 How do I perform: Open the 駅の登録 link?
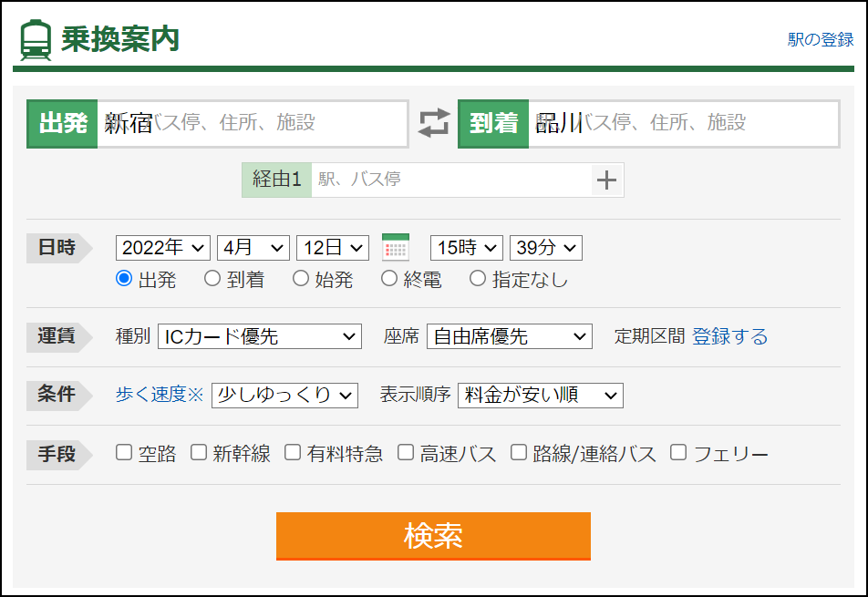coord(819,40)
